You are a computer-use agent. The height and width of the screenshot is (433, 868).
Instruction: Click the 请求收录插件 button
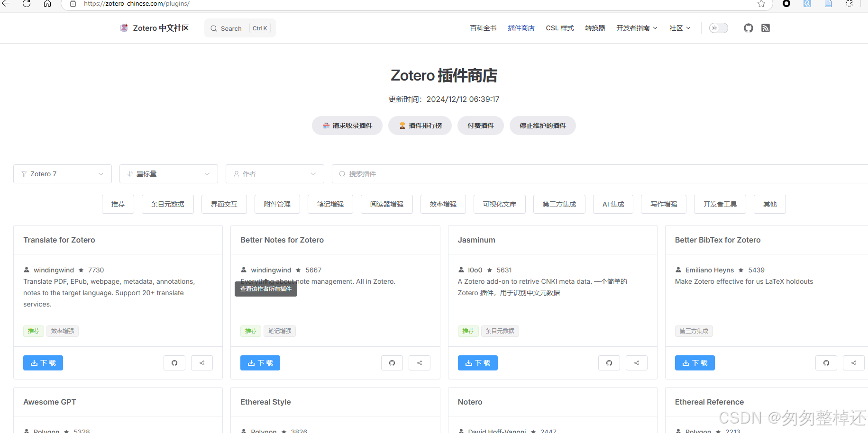pos(347,126)
